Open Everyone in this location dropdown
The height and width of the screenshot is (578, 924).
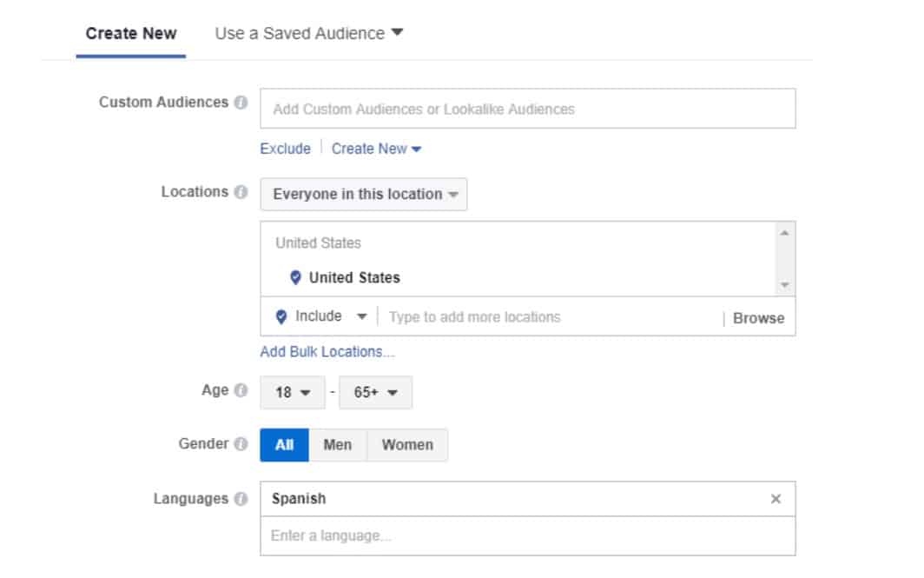[x=364, y=194]
